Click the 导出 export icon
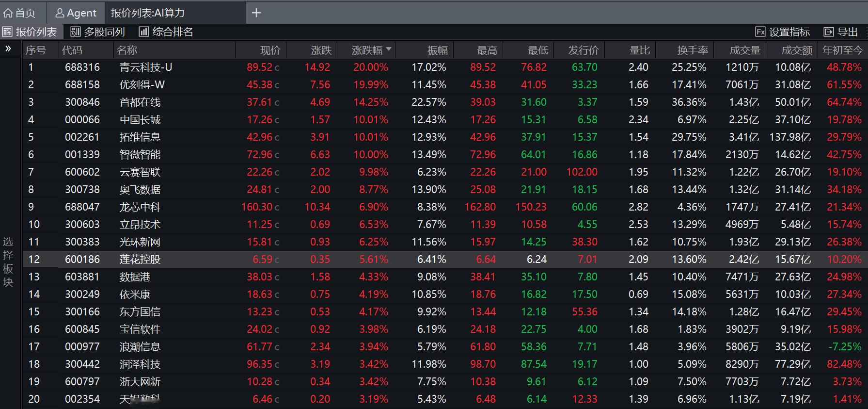The width and height of the screenshot is (868, 409). (829, 32)
